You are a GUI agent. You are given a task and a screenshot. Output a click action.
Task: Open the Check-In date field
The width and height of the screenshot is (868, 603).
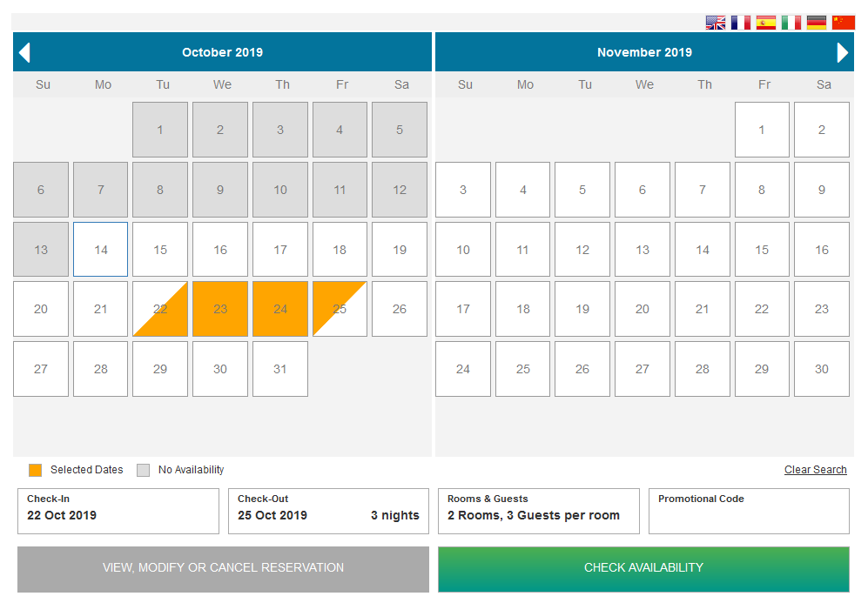tap(118, 511)
